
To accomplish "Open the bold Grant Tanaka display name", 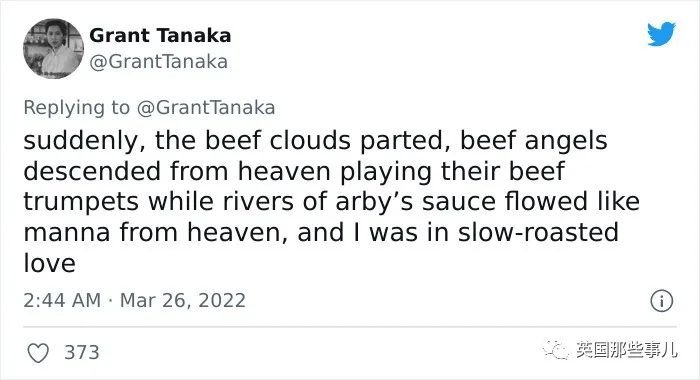I will tap(160, 35).
